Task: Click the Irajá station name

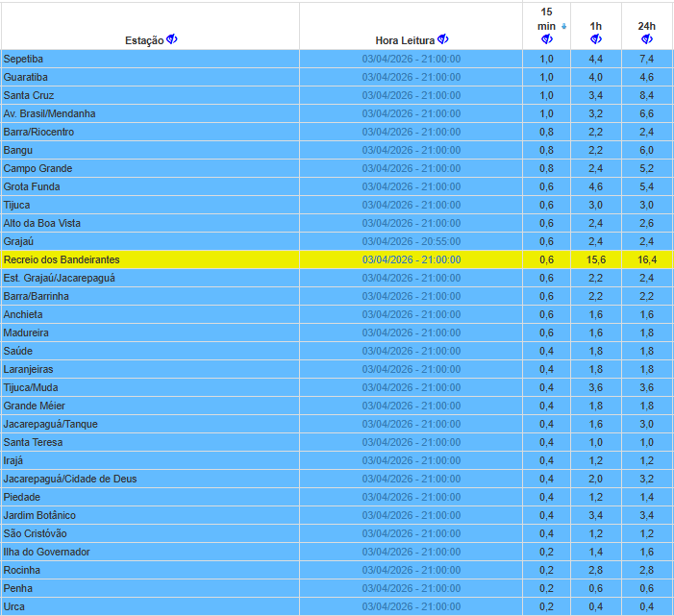Action: pyautogui.click(x=13, y=460)
